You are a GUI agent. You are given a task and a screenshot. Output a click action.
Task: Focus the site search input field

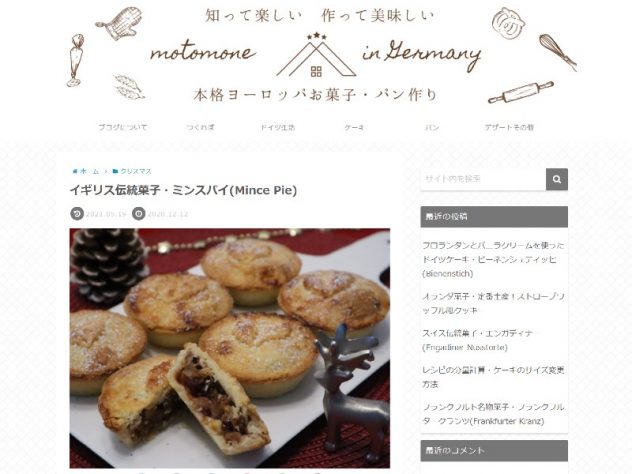[x=483, y=179]
